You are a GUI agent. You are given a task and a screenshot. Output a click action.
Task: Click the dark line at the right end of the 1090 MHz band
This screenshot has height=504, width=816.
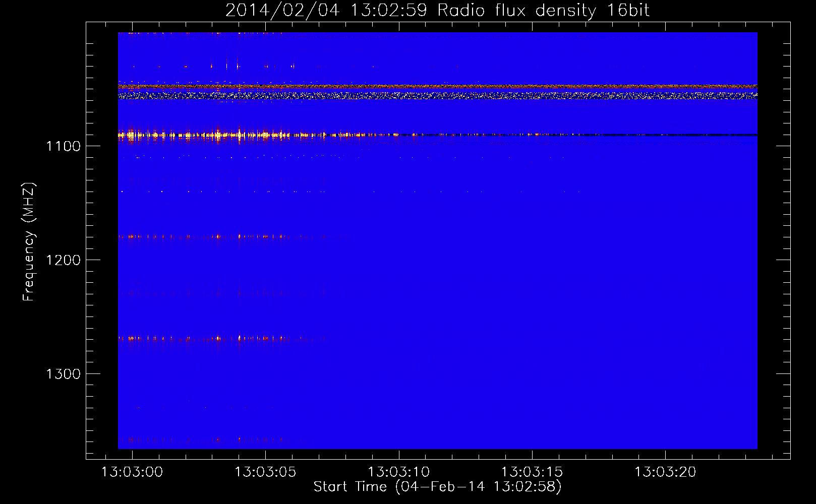pyautogui.click(x=706, y=135)
